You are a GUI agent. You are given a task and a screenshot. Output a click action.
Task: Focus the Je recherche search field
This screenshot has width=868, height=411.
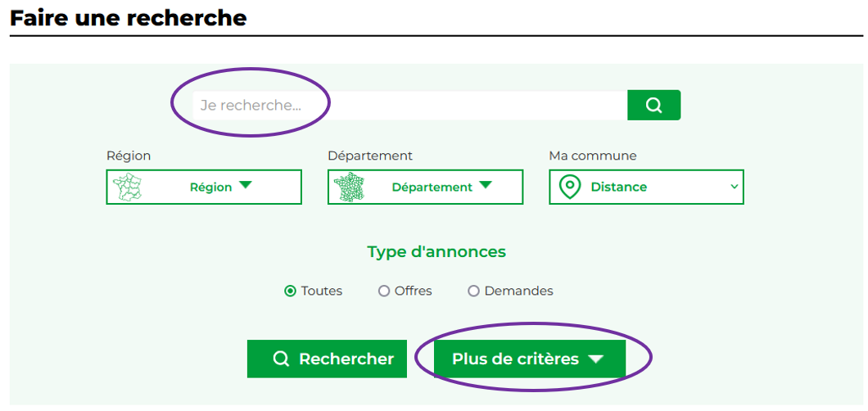tap(409, 105)
